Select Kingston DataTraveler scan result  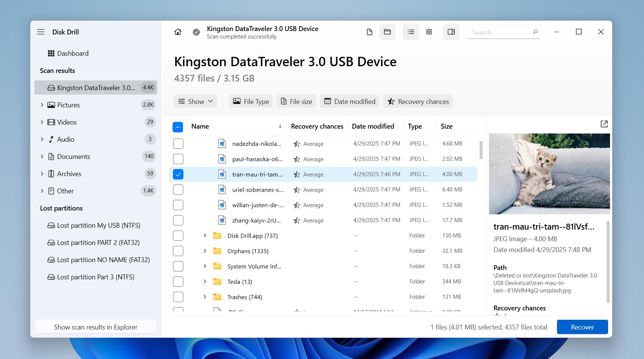pyautogui.click(x=96, y=88)
